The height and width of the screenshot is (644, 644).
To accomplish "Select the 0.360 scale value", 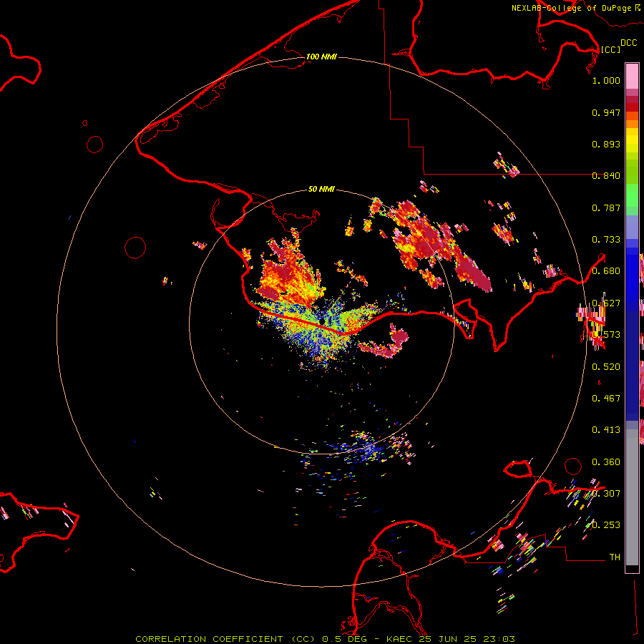I will pos(606,462).
